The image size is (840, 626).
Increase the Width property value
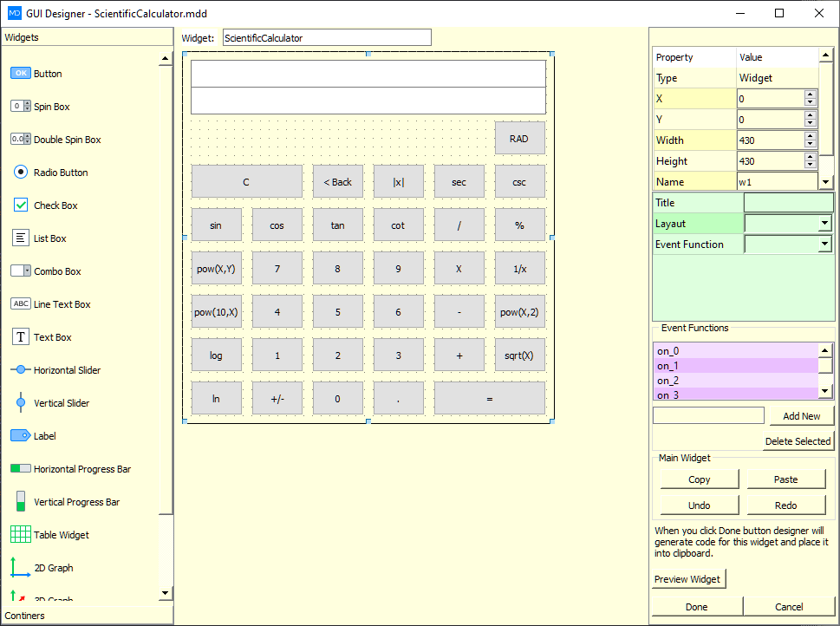[810, 137]
